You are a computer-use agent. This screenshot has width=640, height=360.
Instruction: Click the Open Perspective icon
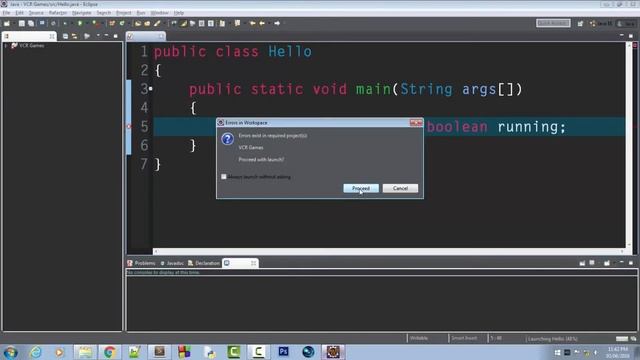click(580, 24)
